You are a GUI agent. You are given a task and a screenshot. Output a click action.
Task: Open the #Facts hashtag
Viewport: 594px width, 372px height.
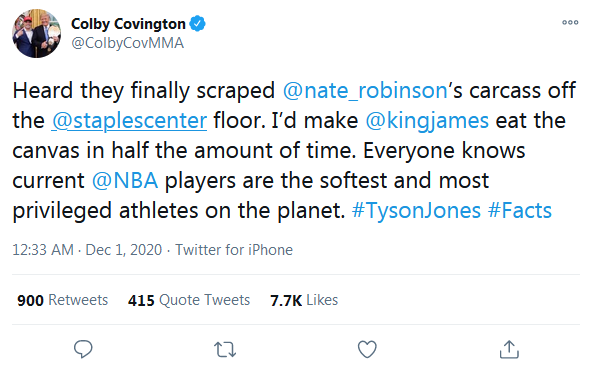tap(520, 210)
